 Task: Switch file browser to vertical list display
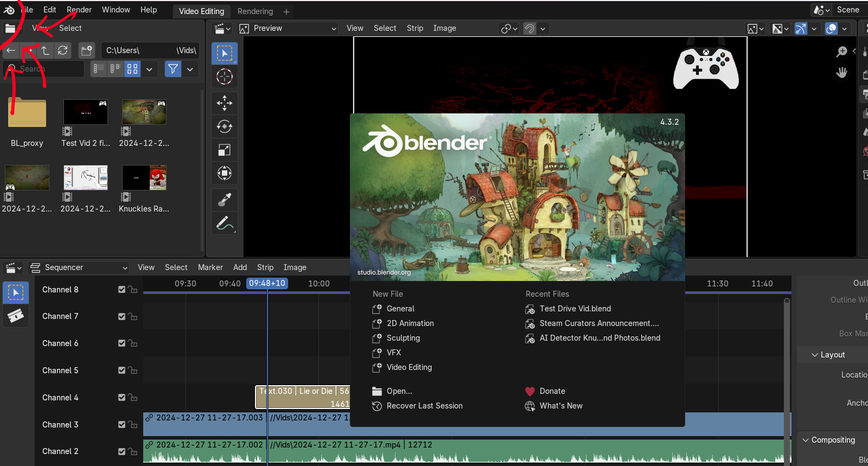(x=99, y=69)
